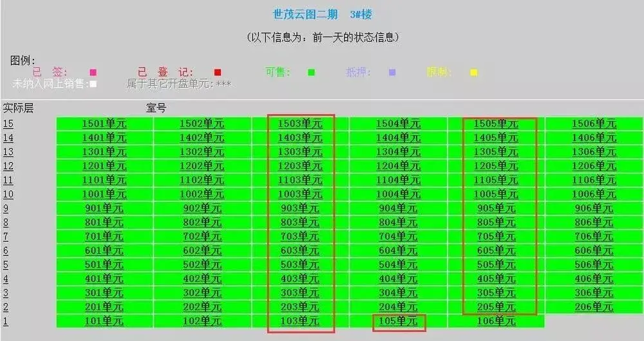Click the 实际层 column header
Viewport: 644px width, 341px height.
18,108
